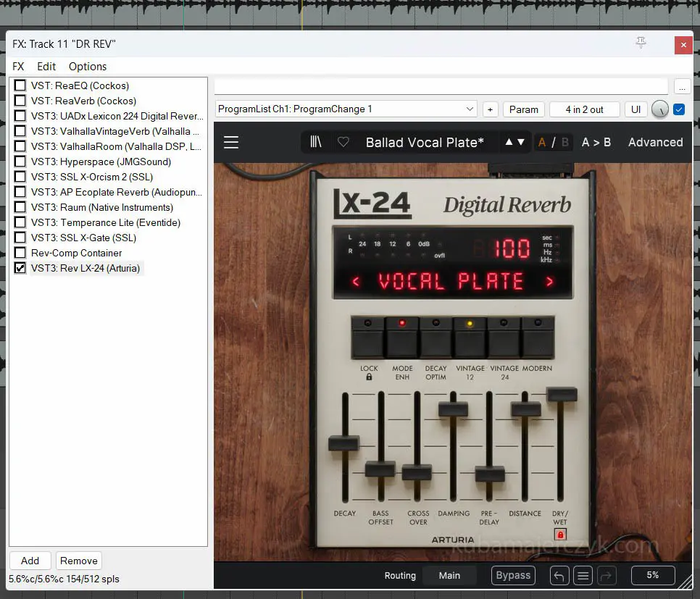700x599 pixels.
Task: Click the undo arrow in bottom bar
Action: pyautogui.click(x=559, y=576)
